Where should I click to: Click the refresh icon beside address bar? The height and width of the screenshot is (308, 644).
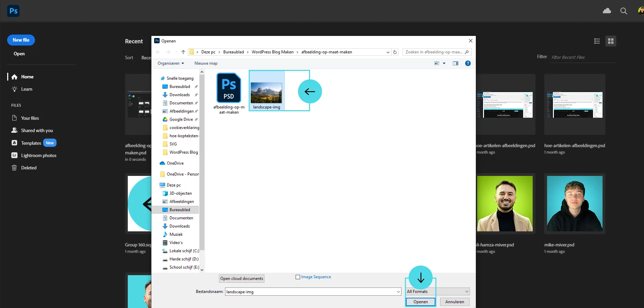pos(395,52)
